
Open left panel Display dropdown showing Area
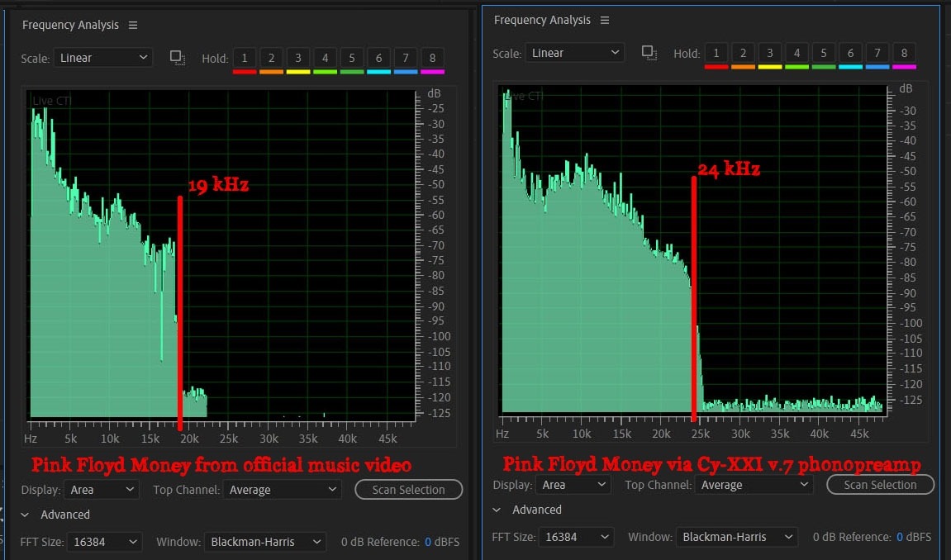click(102, 490)
